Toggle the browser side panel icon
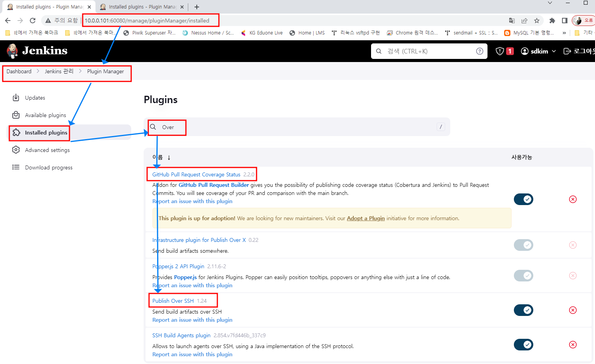The image size is (595, 364). (565, 21)
